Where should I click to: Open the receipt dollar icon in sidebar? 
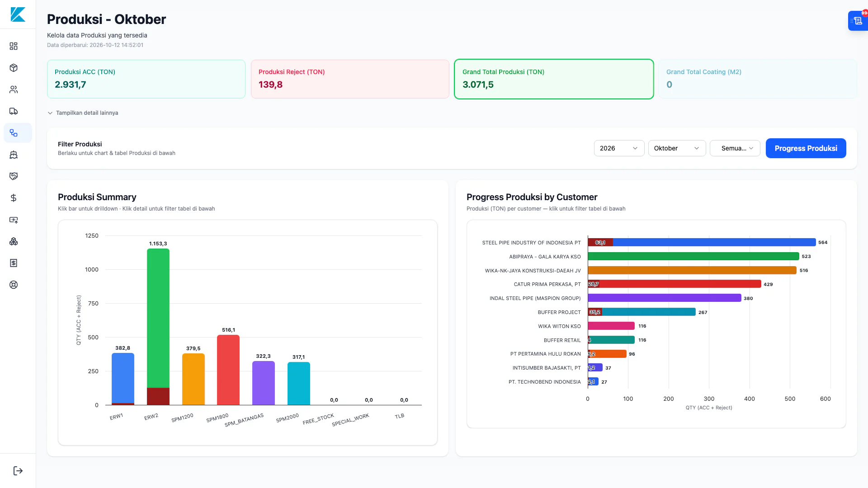[14, 263]
